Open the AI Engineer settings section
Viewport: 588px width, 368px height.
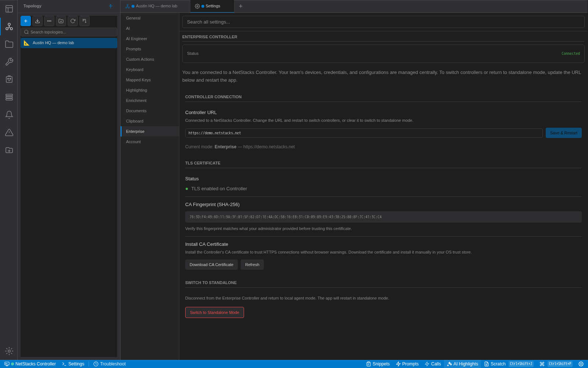[x=150, y=39]
